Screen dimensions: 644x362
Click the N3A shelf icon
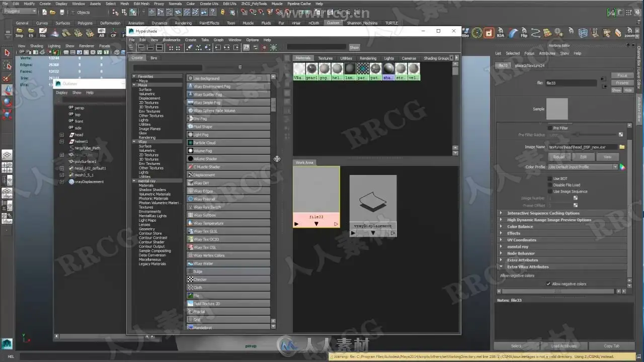tap(501, 34)
